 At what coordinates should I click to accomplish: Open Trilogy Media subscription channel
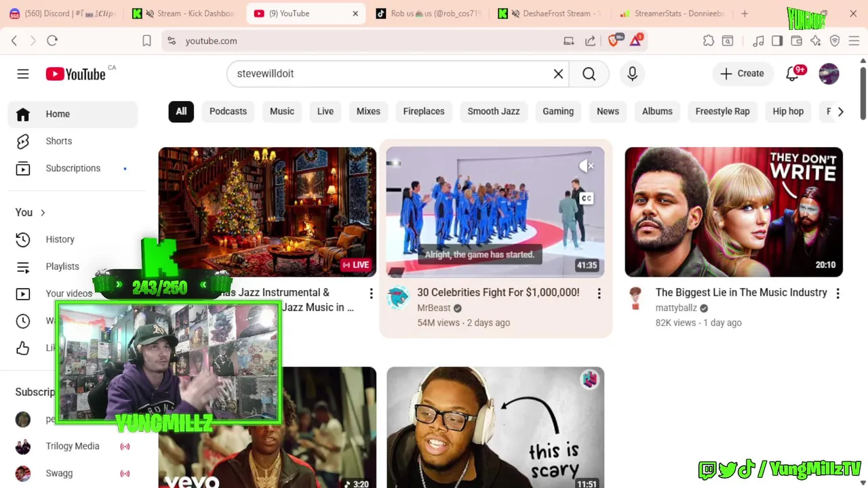coord(73,446)
